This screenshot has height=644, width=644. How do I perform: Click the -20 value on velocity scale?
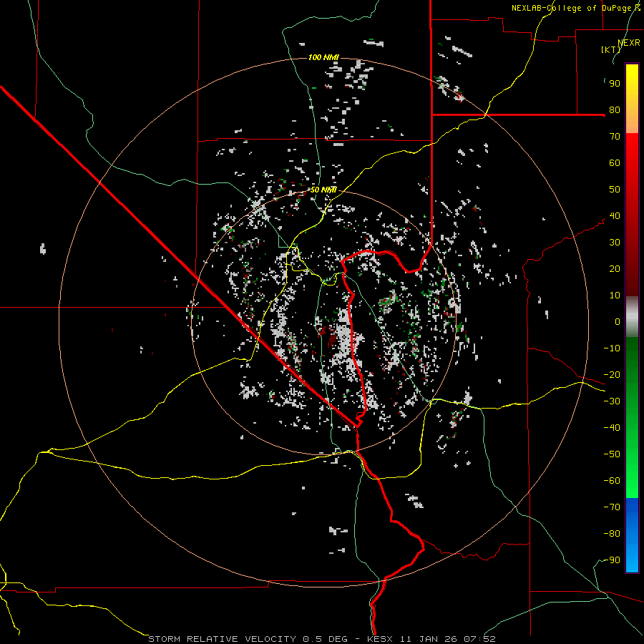click(x=612, y=375)
